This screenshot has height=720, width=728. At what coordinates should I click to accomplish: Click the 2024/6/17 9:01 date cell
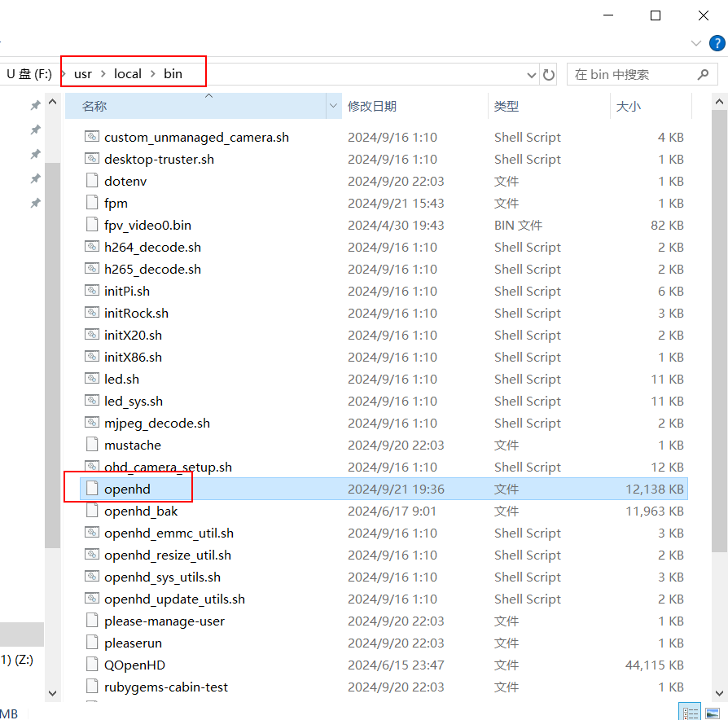coord(393,511)
